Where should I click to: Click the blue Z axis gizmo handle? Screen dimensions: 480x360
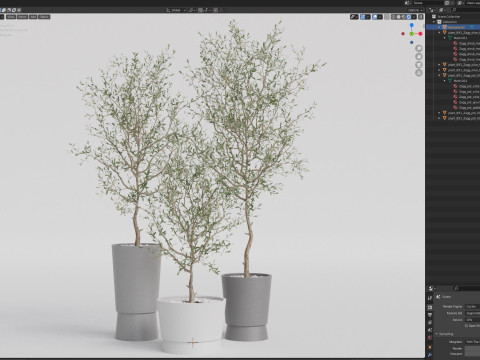pos(412,25)
